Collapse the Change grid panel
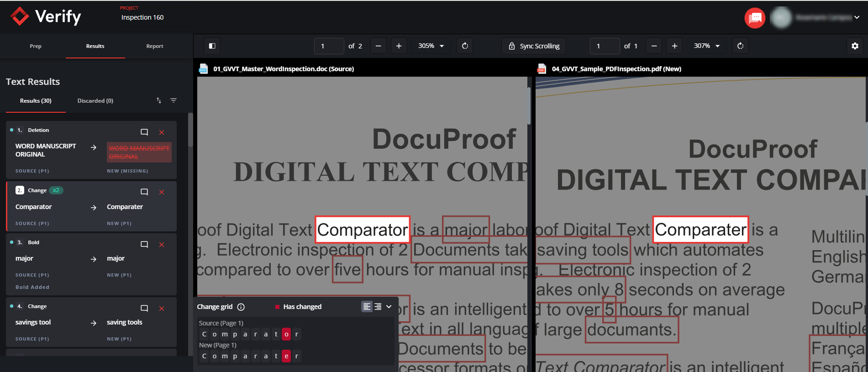 click(389, 307)
